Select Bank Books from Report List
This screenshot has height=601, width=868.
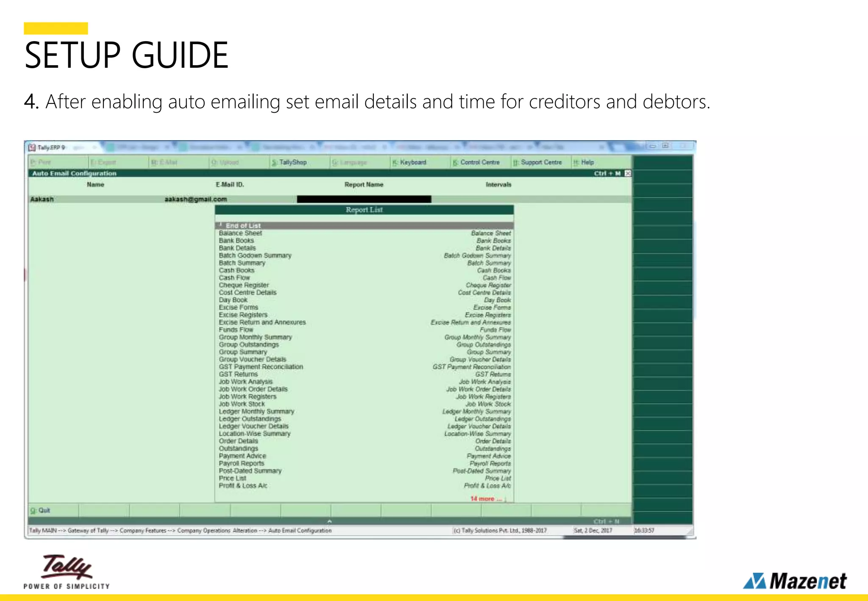(364, 240)
